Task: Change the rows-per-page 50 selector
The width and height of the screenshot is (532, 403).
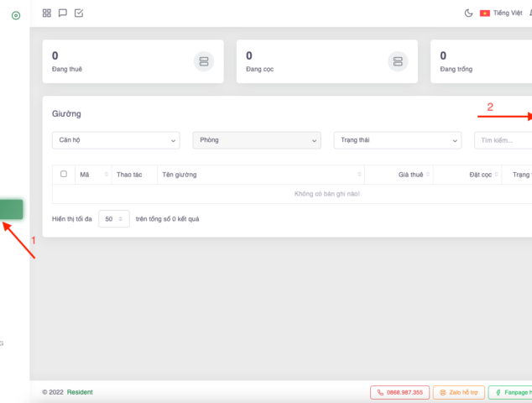Action: click(x=113, y=218)
